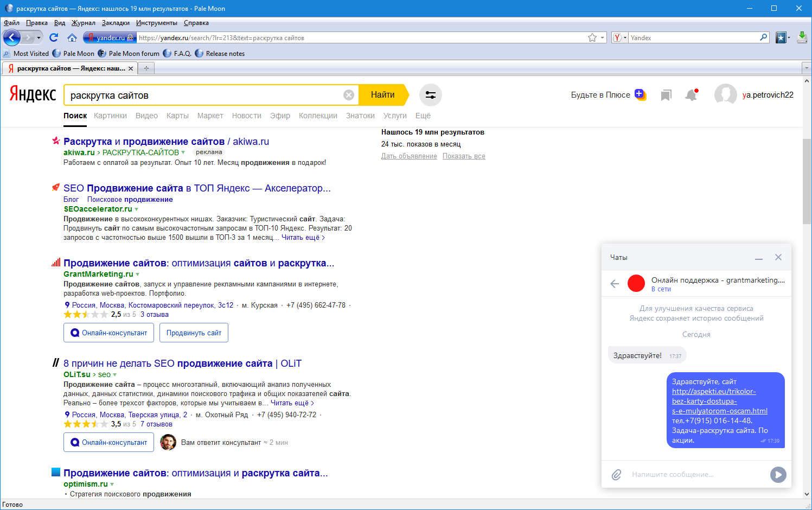Minimize the Чаты chat panel

pyautogui.click(x=759, y=258)
